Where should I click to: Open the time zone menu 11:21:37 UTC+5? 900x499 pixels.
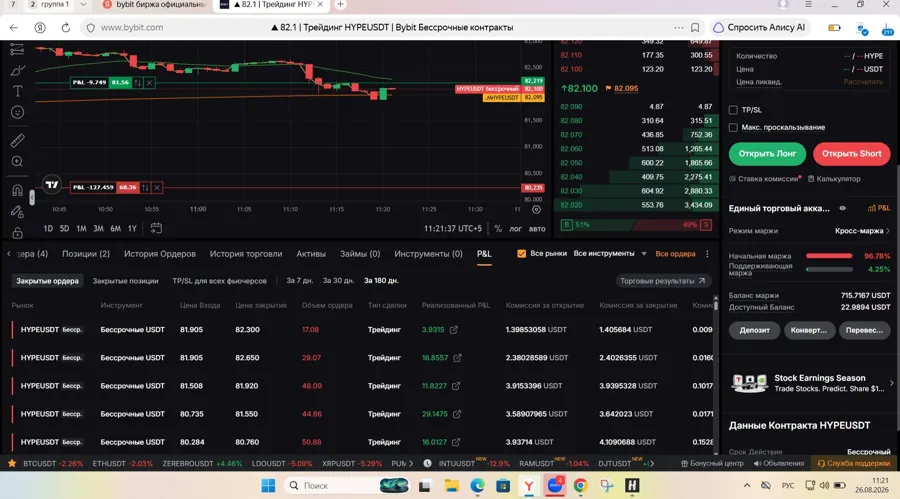pyautogui.click(x=453, y=229)
